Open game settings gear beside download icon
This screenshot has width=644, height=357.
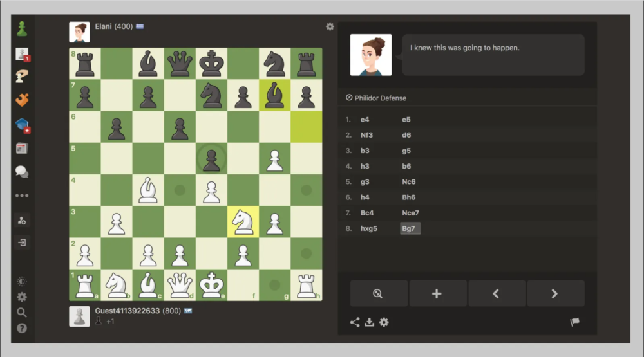[x=384, y=322]
